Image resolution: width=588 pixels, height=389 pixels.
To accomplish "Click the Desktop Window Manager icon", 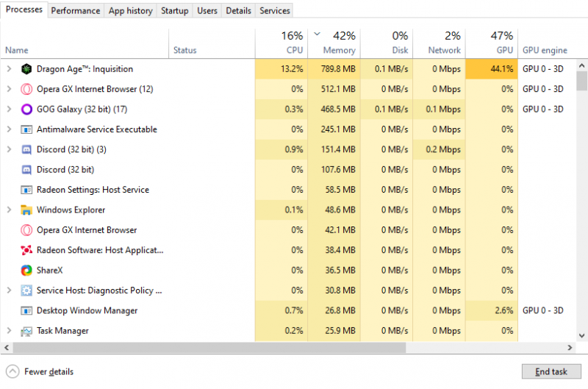I will point(26,311).
